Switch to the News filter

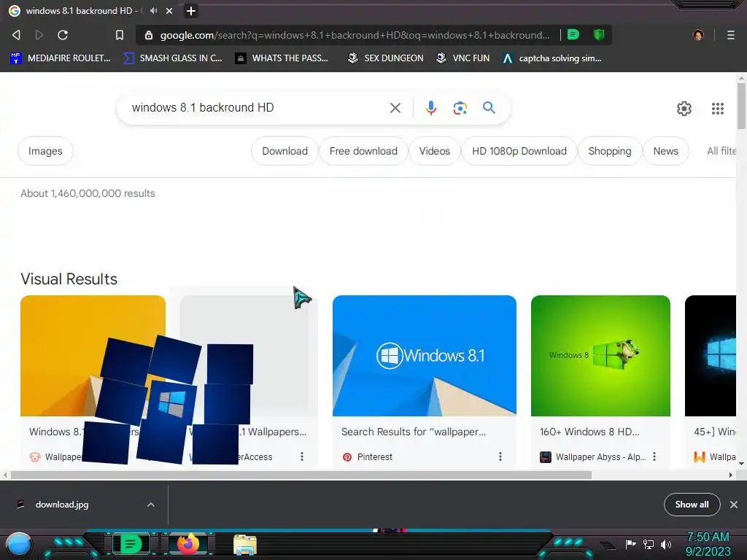665,151
